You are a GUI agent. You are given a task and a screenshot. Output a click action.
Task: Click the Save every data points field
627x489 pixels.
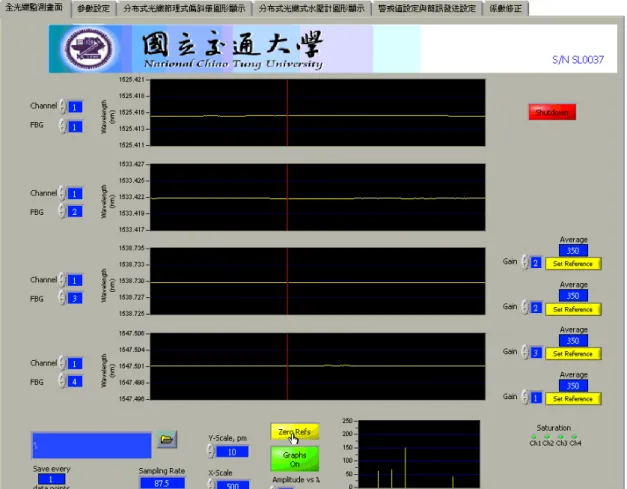click(51, 479)
